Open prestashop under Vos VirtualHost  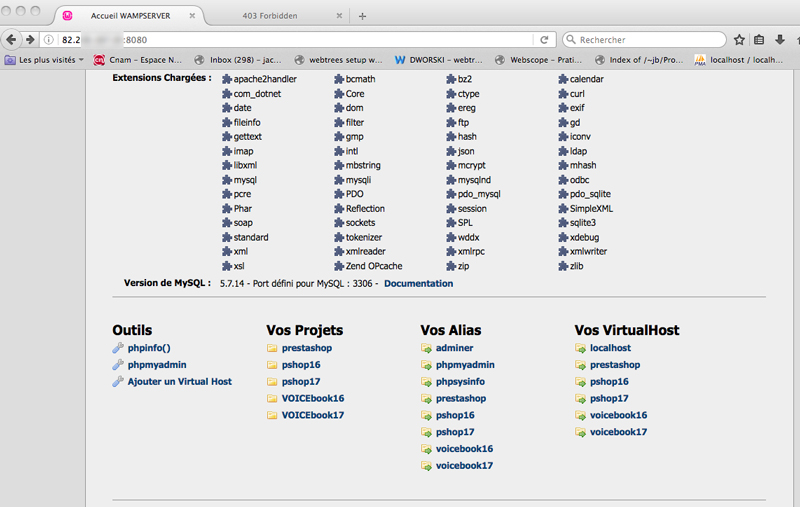coord(615,365)
